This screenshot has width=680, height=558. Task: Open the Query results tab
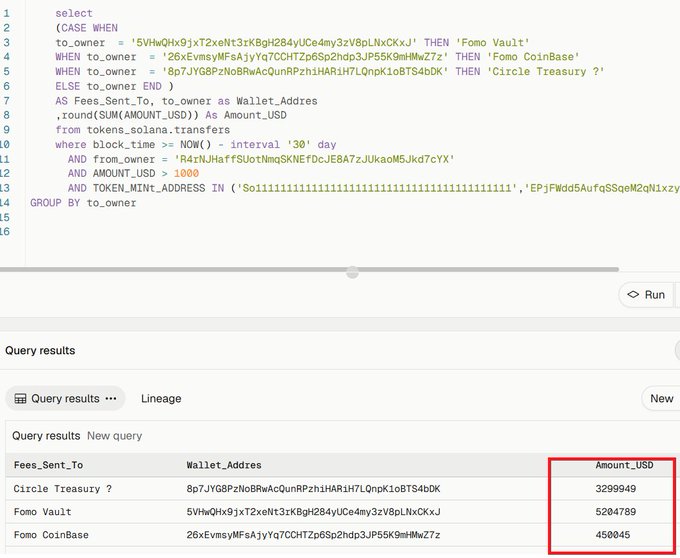point(65,398)
